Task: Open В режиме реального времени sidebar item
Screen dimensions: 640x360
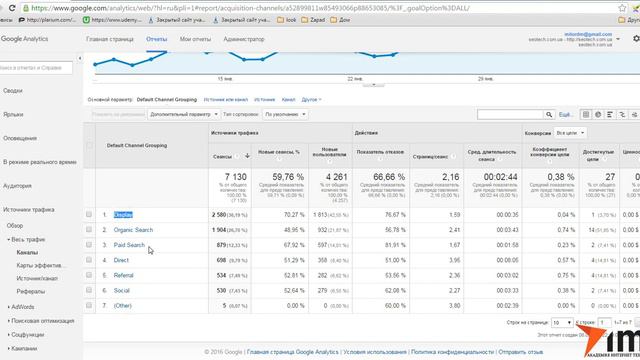Action: coord(40,162)
